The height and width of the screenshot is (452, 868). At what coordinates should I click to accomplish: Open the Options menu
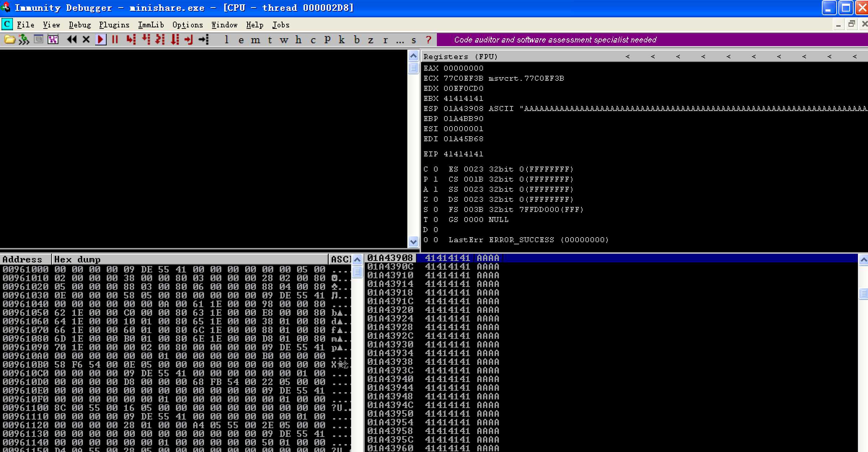click(x=187, y=25)
